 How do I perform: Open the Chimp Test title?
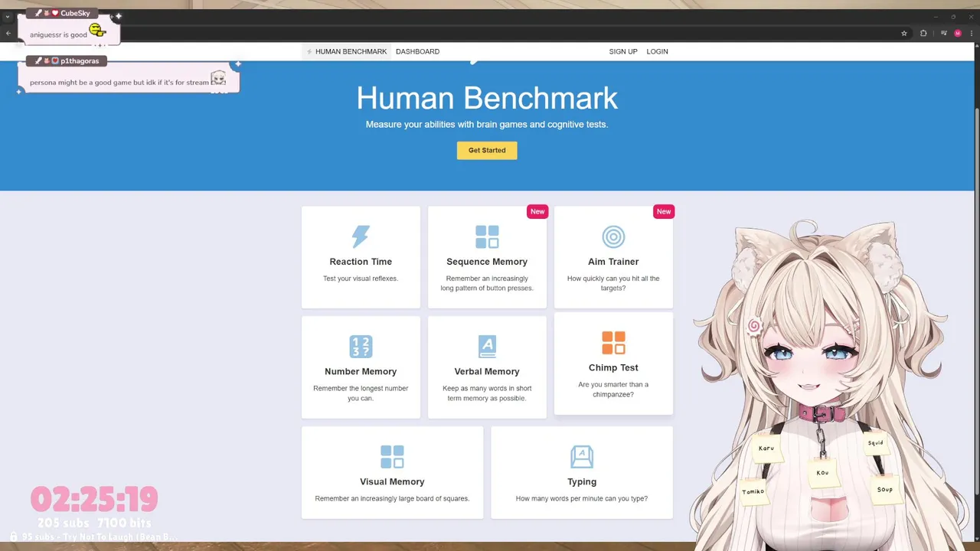pyautogui.click(x=613, y=368)
